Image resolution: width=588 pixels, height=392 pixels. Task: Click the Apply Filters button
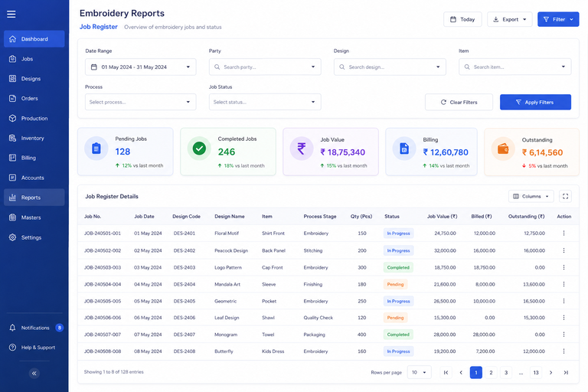click(x=535, y=102)
